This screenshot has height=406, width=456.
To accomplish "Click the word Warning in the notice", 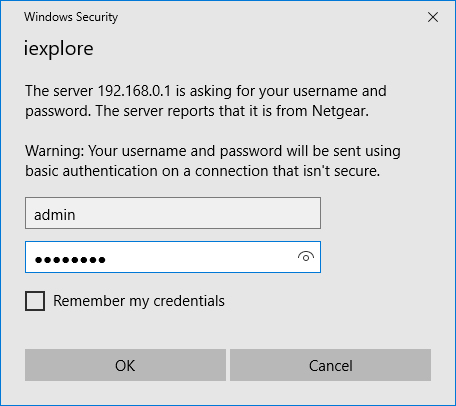I will 55,151.
